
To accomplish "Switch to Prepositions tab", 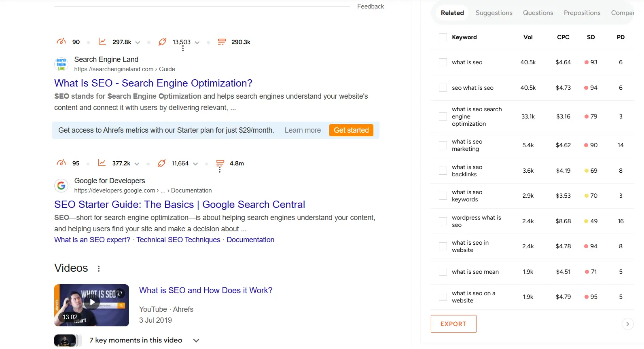I will click(x=582, y=13).
